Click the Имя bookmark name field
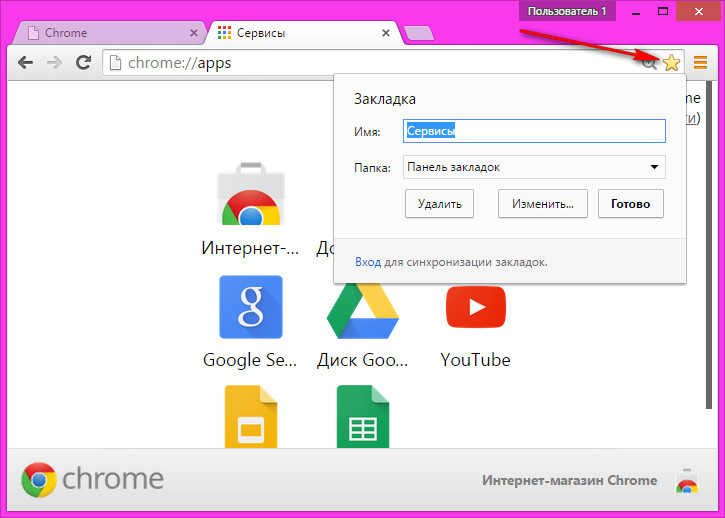 click(x=534, y=131)
